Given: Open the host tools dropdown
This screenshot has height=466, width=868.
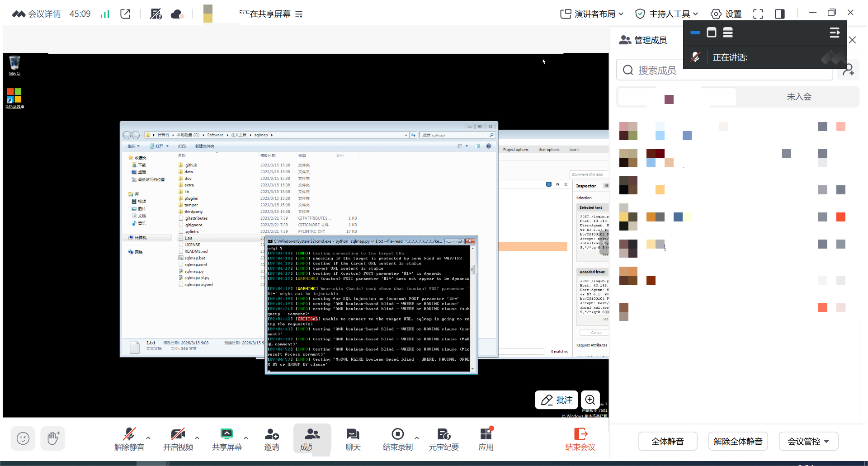Looking at the screenshot, I should (667, 14).
